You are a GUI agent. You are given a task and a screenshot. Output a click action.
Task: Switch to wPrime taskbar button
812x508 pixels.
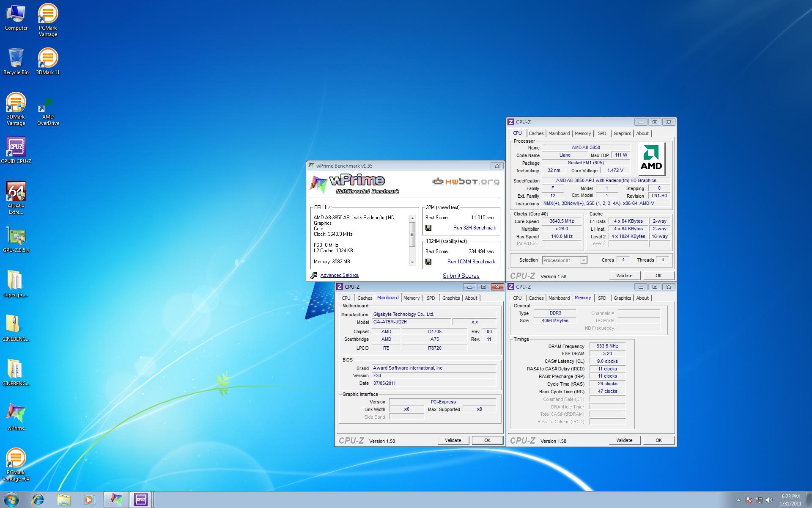pos(116,500)
